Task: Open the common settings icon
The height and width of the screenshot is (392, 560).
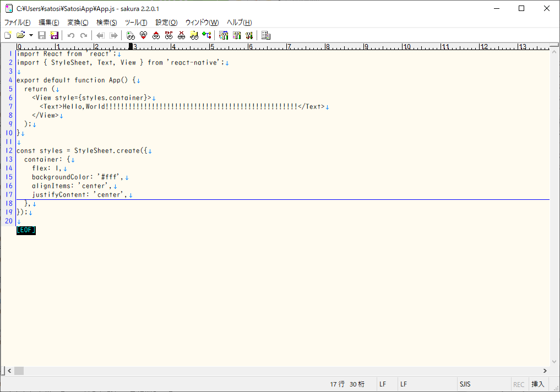Action: [x=249, y=35]
